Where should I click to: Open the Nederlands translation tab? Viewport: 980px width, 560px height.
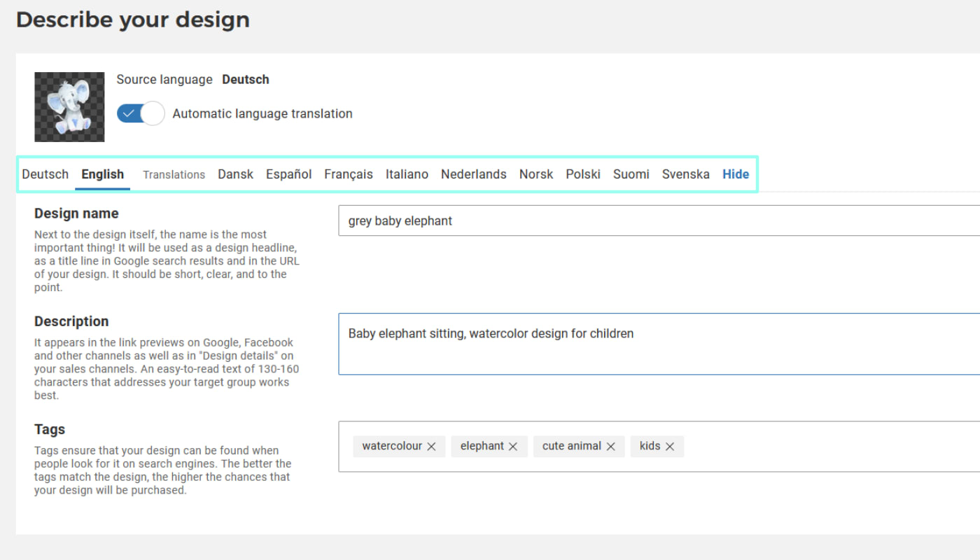[x=473, y=174]
